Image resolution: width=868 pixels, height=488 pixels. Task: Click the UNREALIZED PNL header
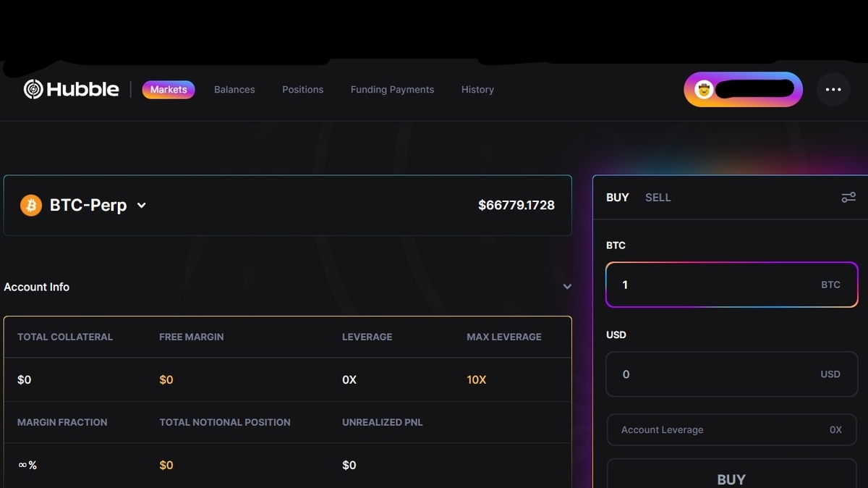click(x=383, y=422)
